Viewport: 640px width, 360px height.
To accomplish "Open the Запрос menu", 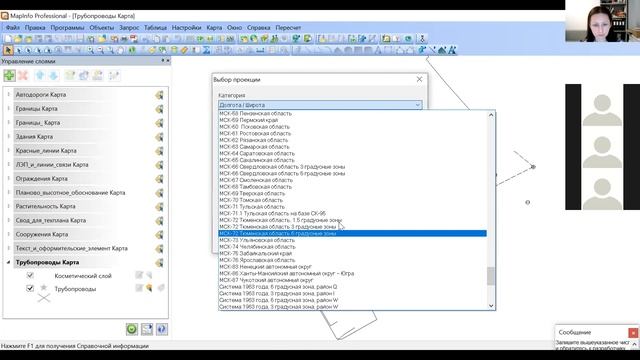I will click(x=129, y=27).
